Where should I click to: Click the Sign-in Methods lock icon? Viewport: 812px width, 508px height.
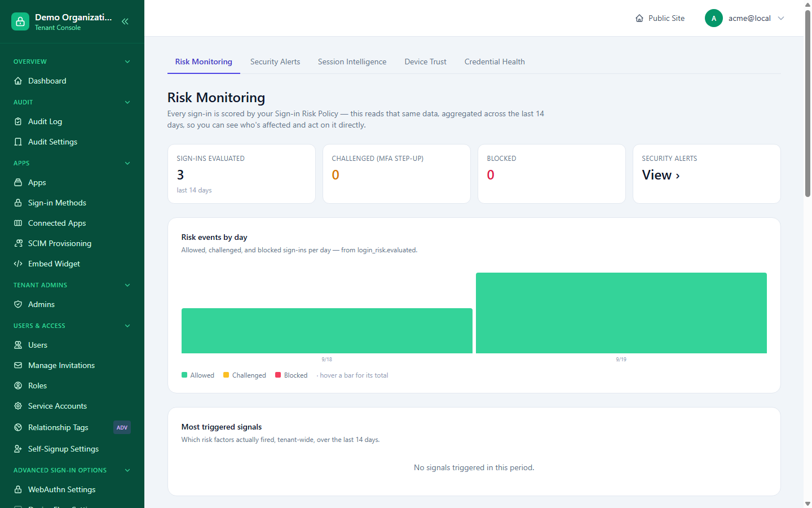tap(18, 203)
